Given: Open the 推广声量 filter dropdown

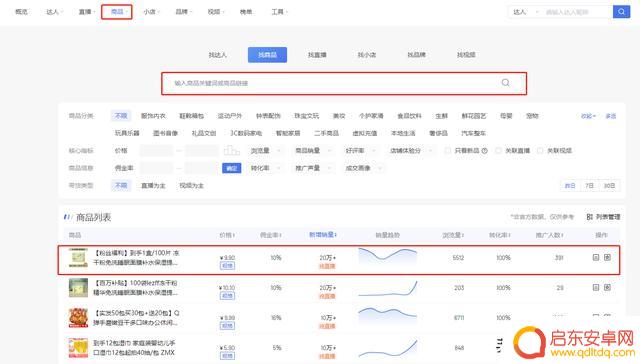Looking at the screenshot, I should [313, 168].
